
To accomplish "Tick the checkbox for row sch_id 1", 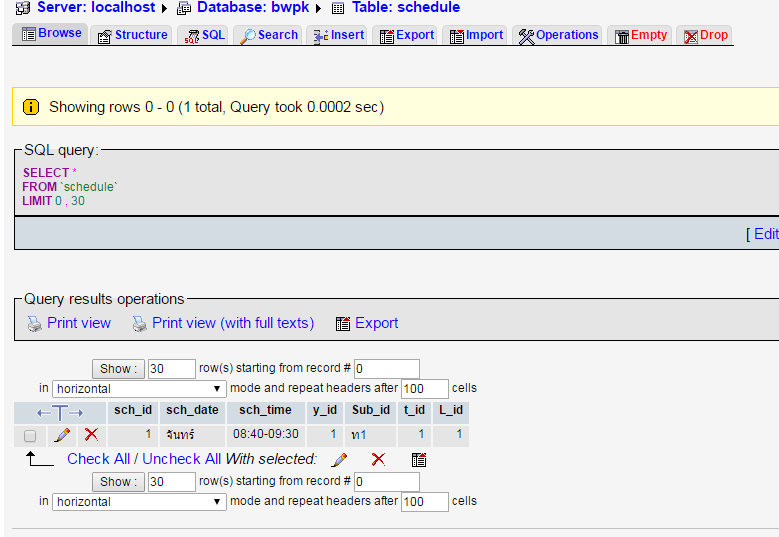I will click(30, 436).
